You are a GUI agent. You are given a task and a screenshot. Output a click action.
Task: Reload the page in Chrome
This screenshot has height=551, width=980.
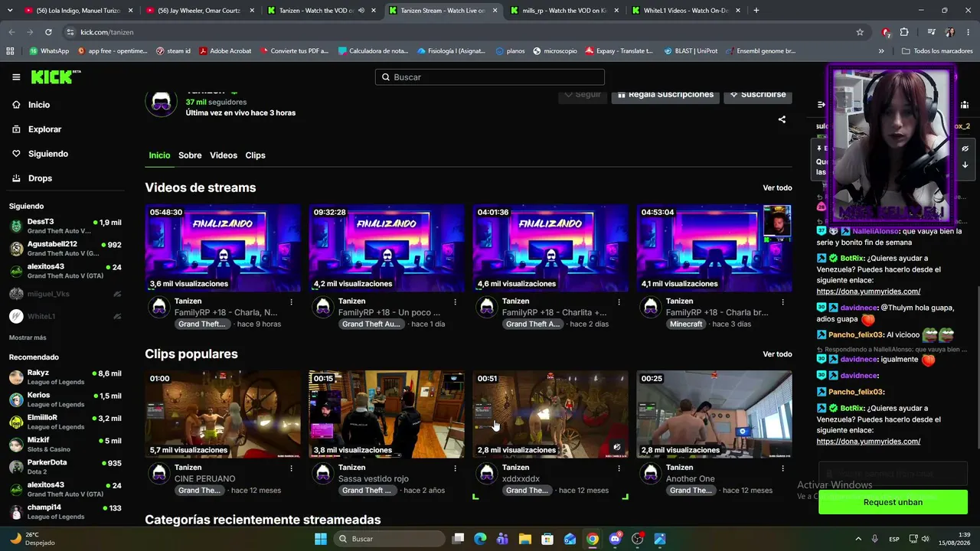48,32
